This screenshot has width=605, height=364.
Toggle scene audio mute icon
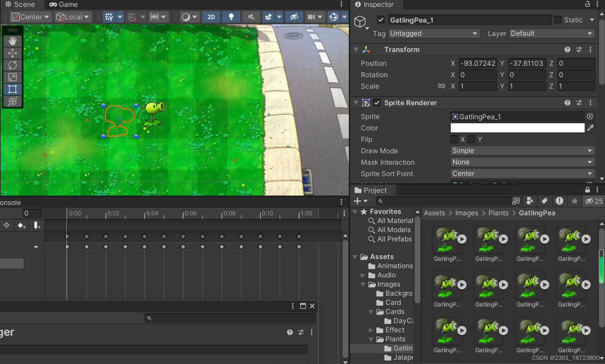(251, 17)
